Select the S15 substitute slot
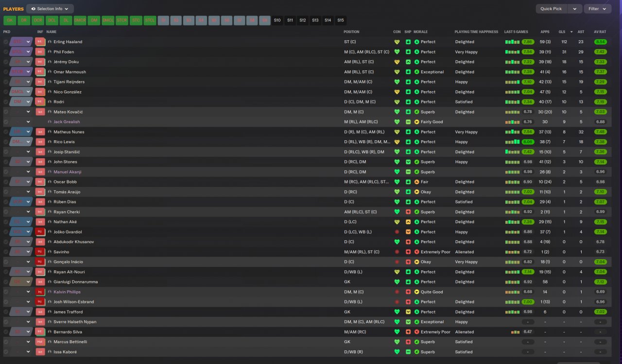The width and height of the screenshot is (622, 364). point(341,20)
